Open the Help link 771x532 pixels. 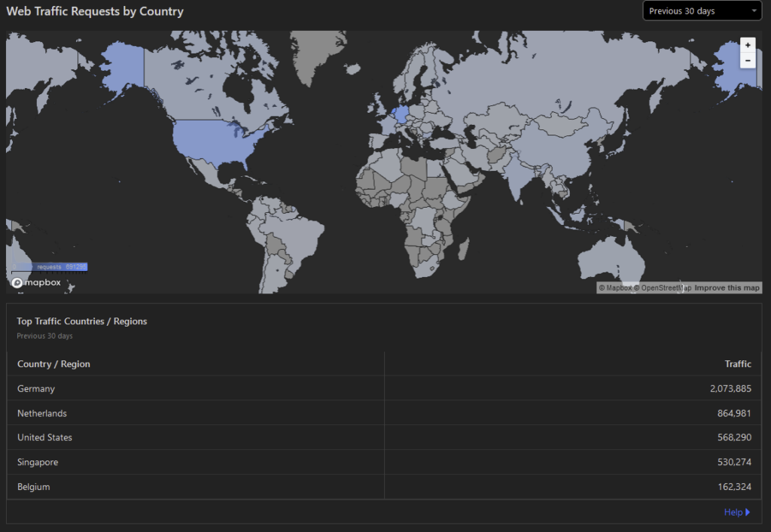click(x=736, y=512)
